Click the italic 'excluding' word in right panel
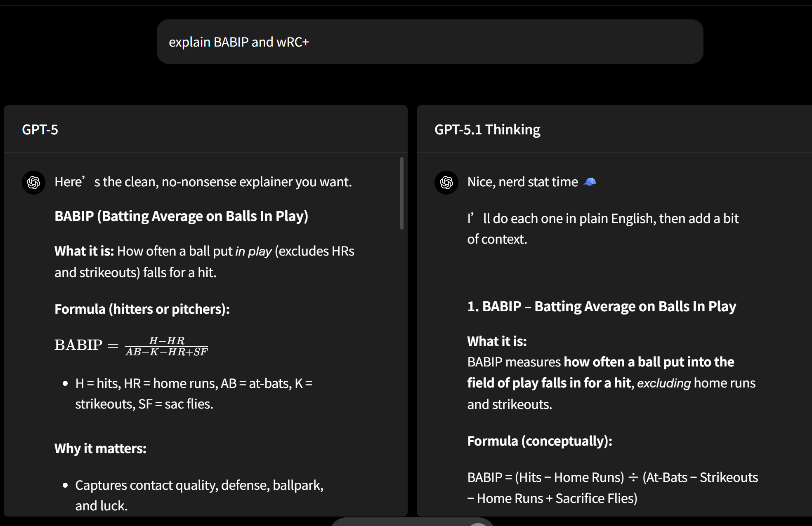The image size is (812, 526). (663, 383)
